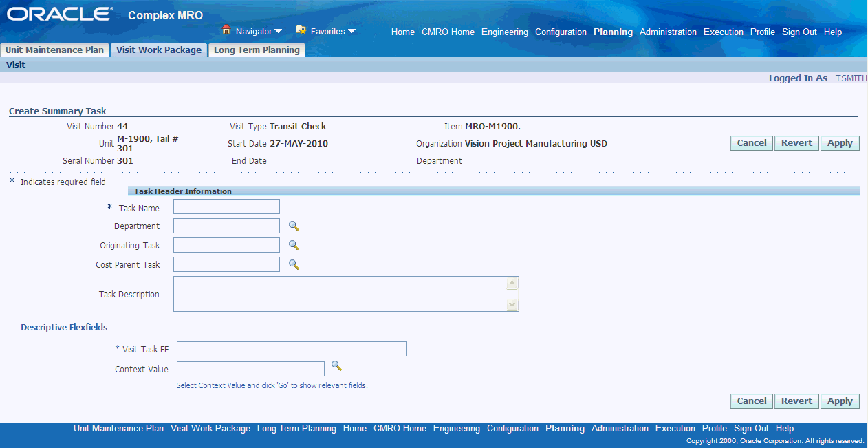Focus the Context Value input field
Image resolution: width=868 pixels, height=448 pixels.
pos(250,369)
